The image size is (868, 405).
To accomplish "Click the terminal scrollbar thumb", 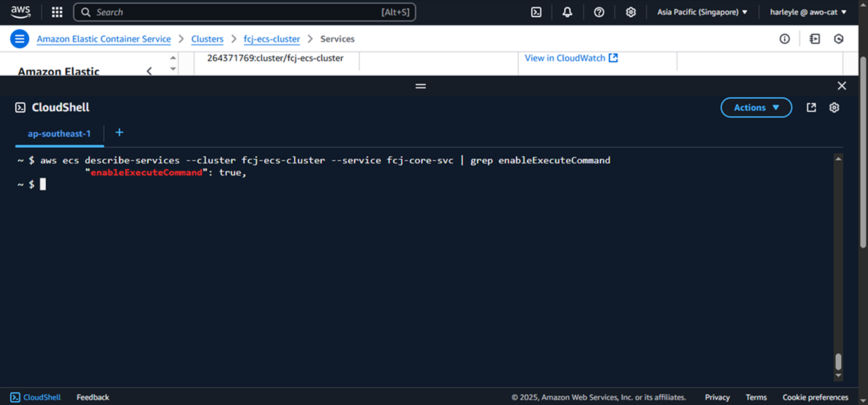I will [838, 362].
